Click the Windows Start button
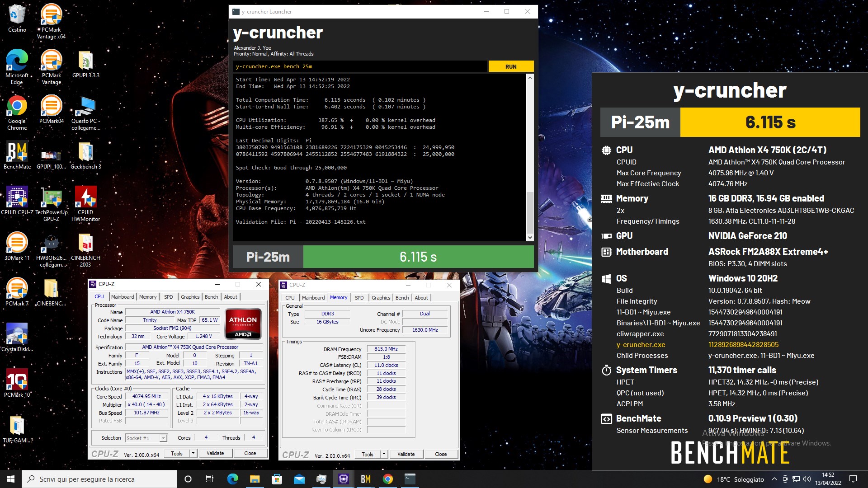This screenshot has height=488, width=868. pyautogui.click(x=11, y=479)
